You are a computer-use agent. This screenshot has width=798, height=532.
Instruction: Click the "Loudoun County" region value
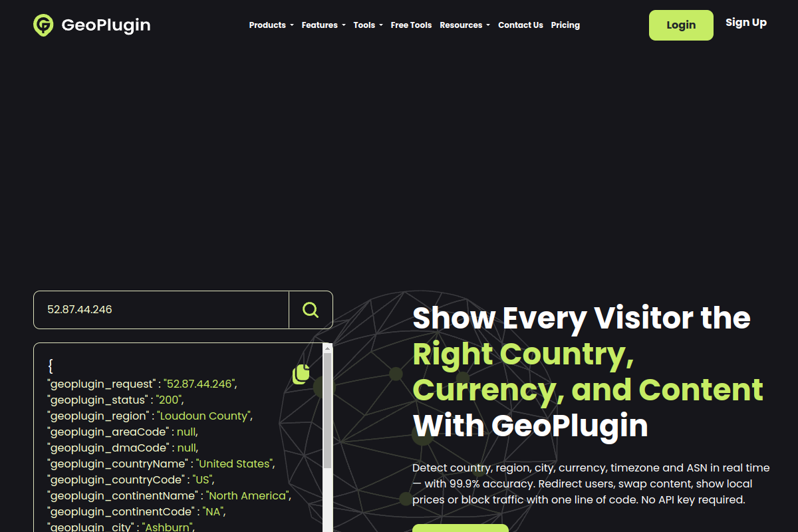click(x=204, y=416)
